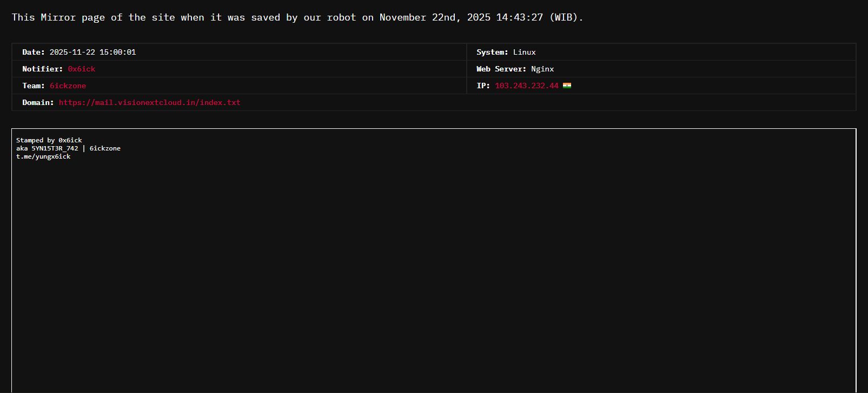Click the IP address 103.243.232.44
The image size is (868, 393).
point(526,86)
